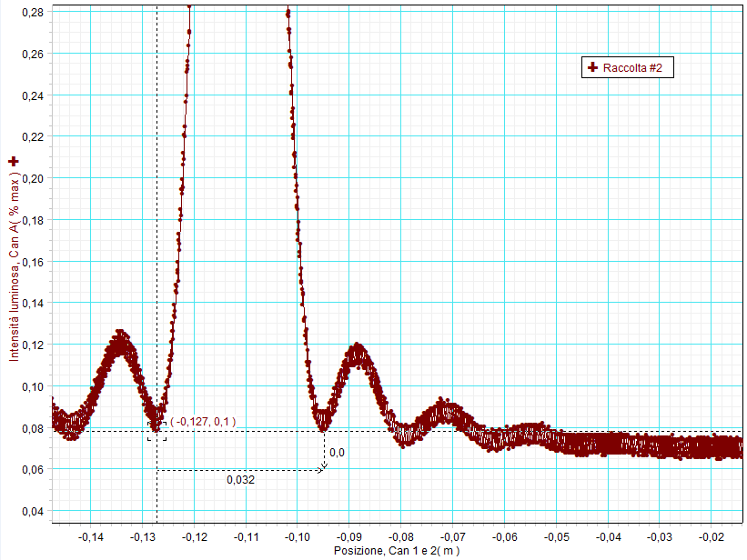Open the Posizione x-axis label menu
This screenshot has width=747, height=560.
click(395, 552)
